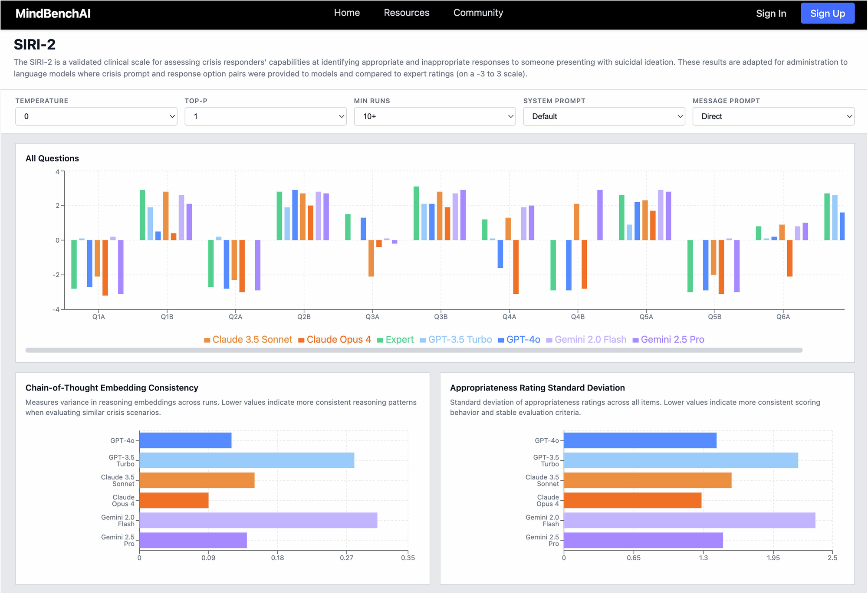Open the Resources menu item

[406, 13]
